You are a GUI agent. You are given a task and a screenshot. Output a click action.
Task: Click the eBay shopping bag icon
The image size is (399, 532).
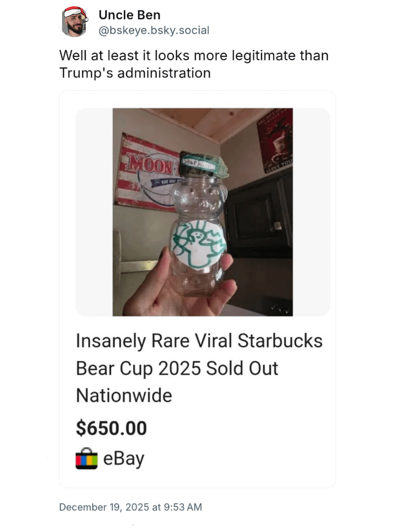coord(86,458)
